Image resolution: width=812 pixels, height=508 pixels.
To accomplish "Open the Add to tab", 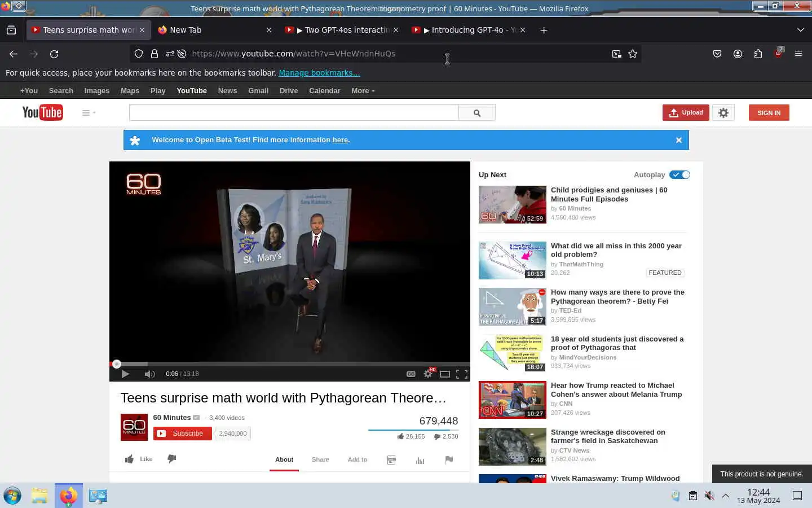I will pos(358,459).
